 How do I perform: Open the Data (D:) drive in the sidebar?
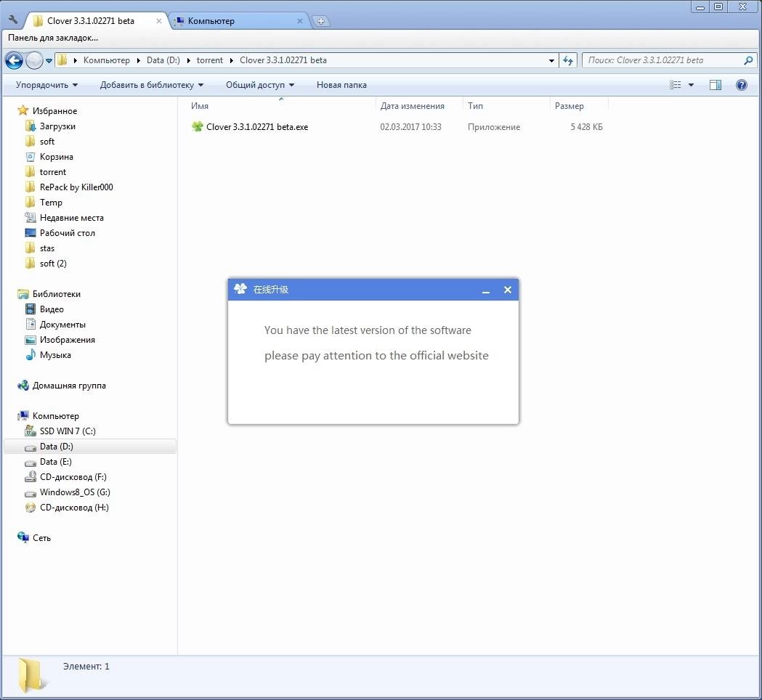coord(57,447)
